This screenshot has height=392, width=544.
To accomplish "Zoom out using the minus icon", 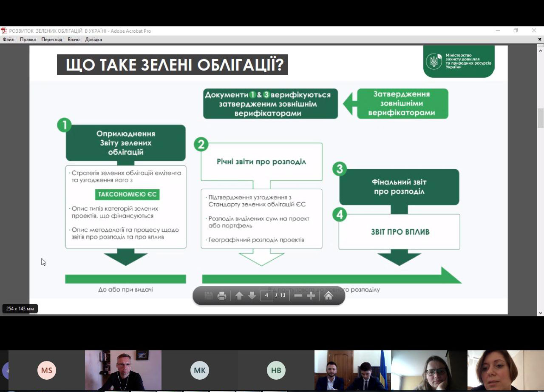I will click(298, 295).
